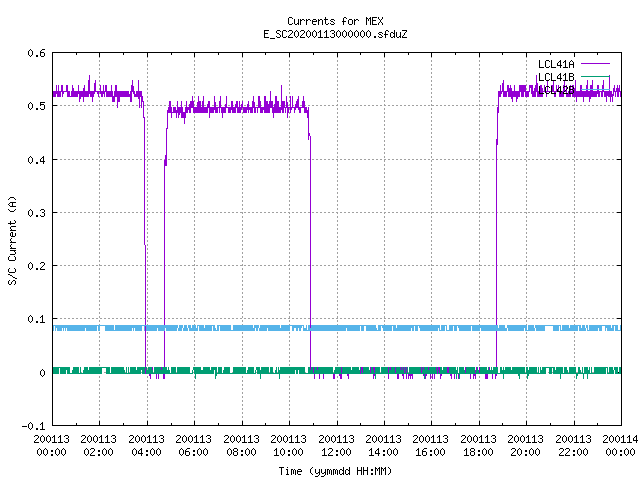Click the '200113 10:00' time tick label
The height and width of the screenshot is (480, 640).
pyautogui.click(x=288, y=445)
